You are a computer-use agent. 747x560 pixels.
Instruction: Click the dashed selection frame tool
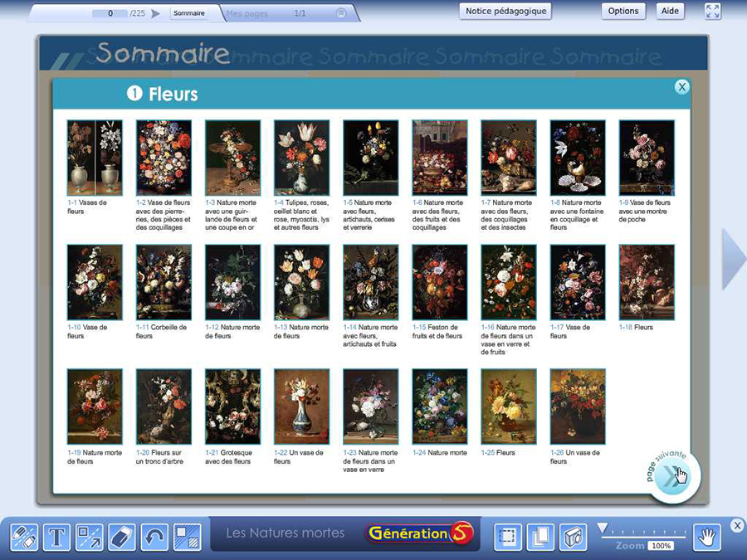coord(508,538)
